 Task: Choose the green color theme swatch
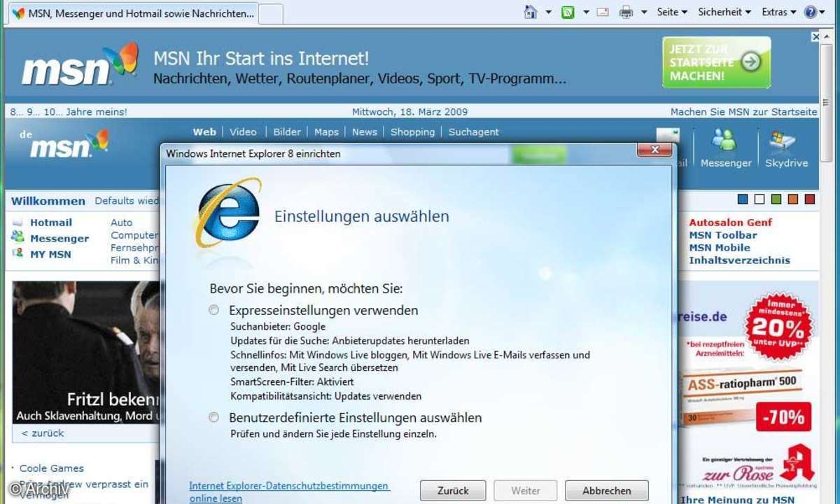pos(776,199)
